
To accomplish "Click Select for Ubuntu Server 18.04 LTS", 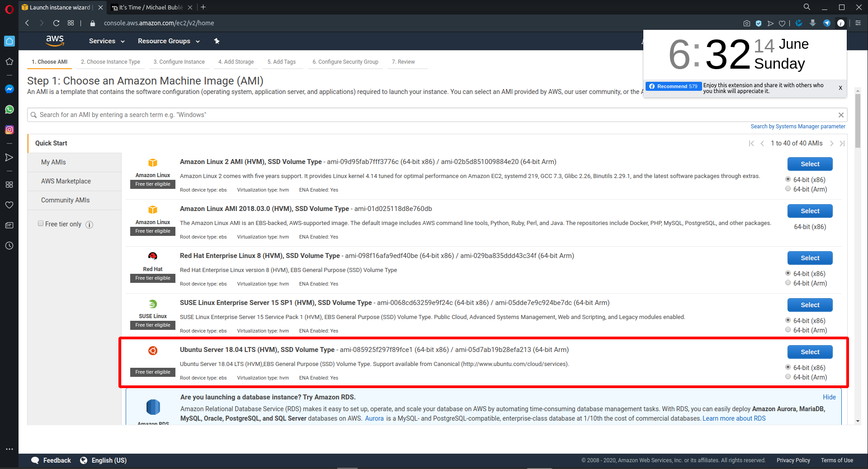I will (810, 352).
